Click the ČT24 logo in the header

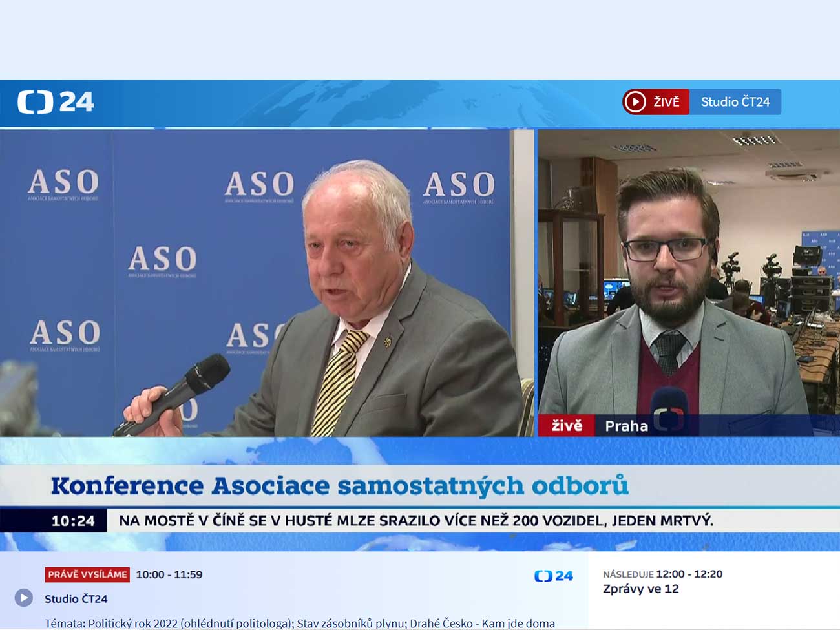[56, 102]
